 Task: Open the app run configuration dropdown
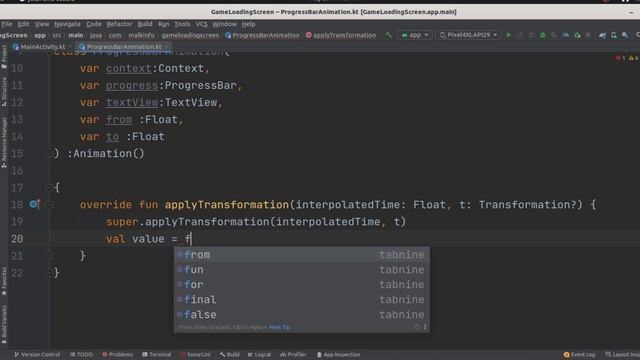[x=415, y=36]
